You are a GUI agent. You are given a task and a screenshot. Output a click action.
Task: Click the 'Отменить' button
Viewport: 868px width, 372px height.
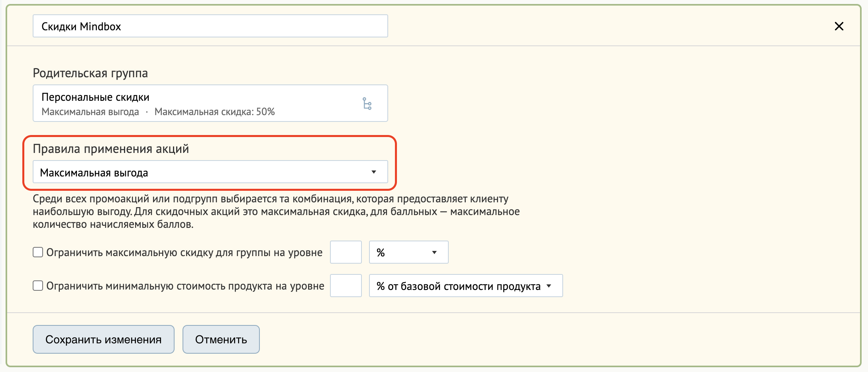[x=221, y=339]
